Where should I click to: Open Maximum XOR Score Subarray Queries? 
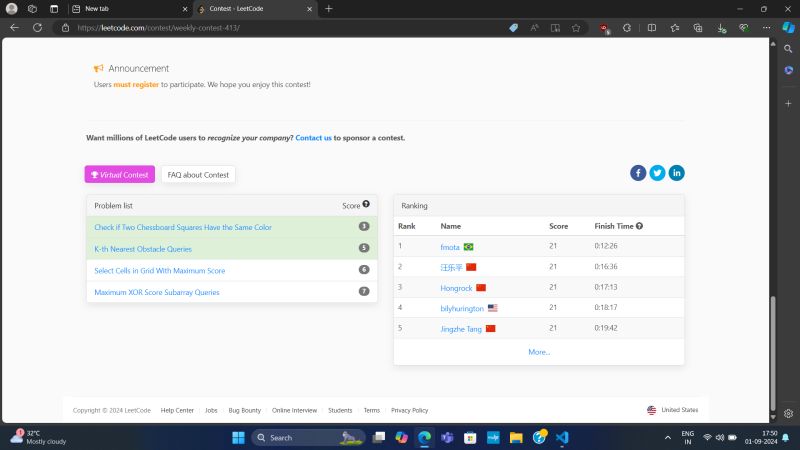(x=157, y=292)
